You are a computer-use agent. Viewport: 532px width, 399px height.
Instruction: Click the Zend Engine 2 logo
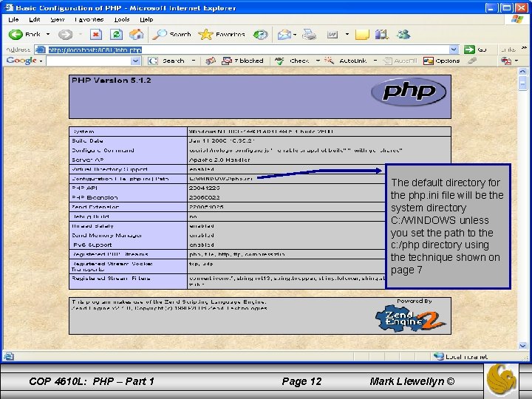tap(411, 319)
